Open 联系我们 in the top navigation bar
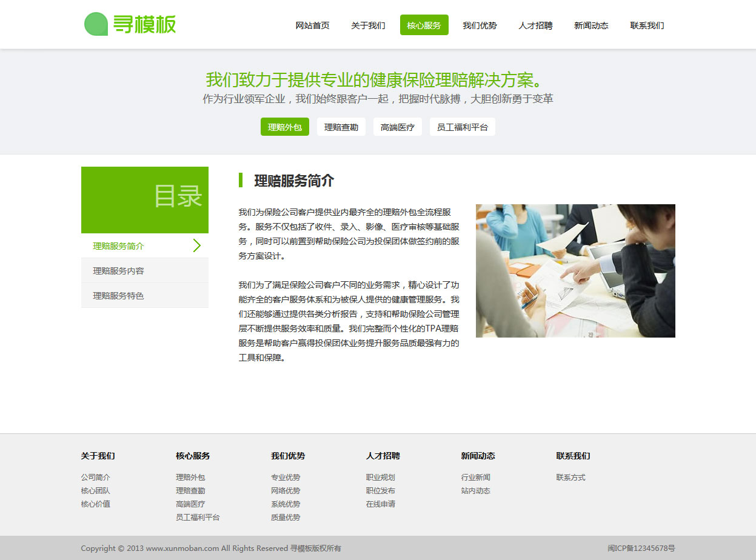 647,25
